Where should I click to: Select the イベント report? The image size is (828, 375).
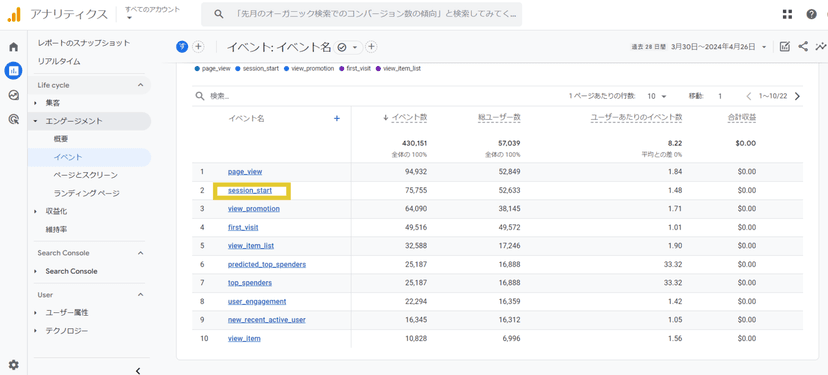[68, 157]
